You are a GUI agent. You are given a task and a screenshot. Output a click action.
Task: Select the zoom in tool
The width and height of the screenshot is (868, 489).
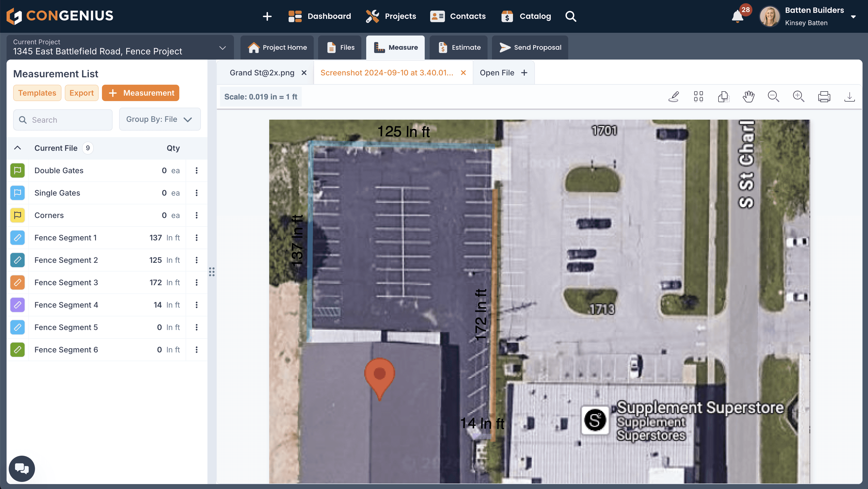[x=798, y=96]
